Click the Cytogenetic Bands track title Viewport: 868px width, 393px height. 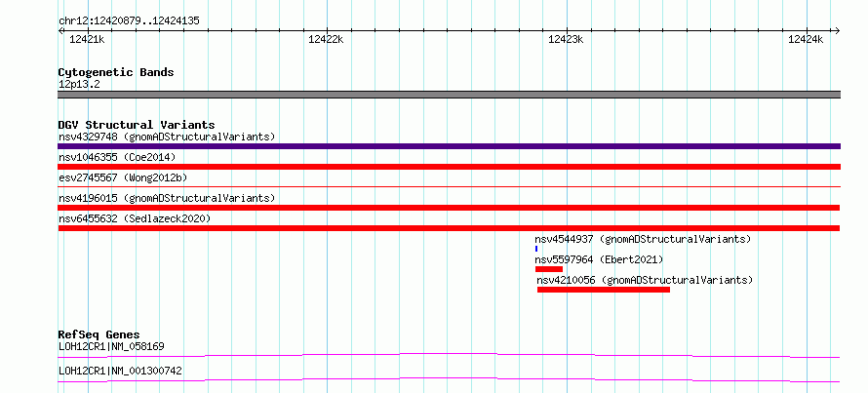click(116, 72)
